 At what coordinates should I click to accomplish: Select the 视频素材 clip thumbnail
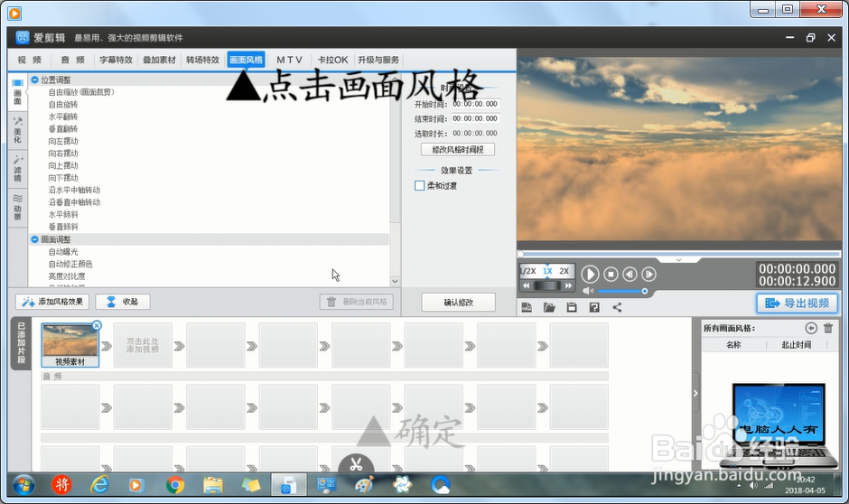tap(70, 345)
